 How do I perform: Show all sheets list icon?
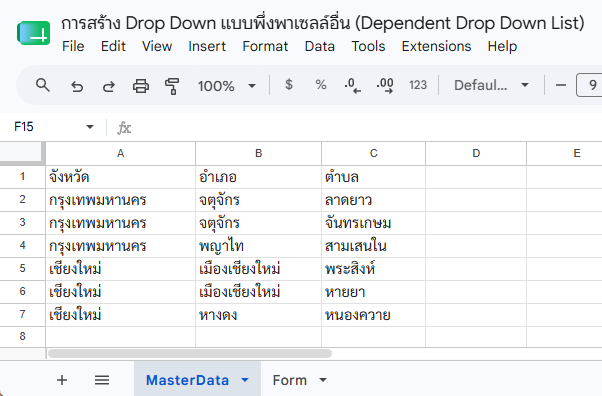(102, 380)
